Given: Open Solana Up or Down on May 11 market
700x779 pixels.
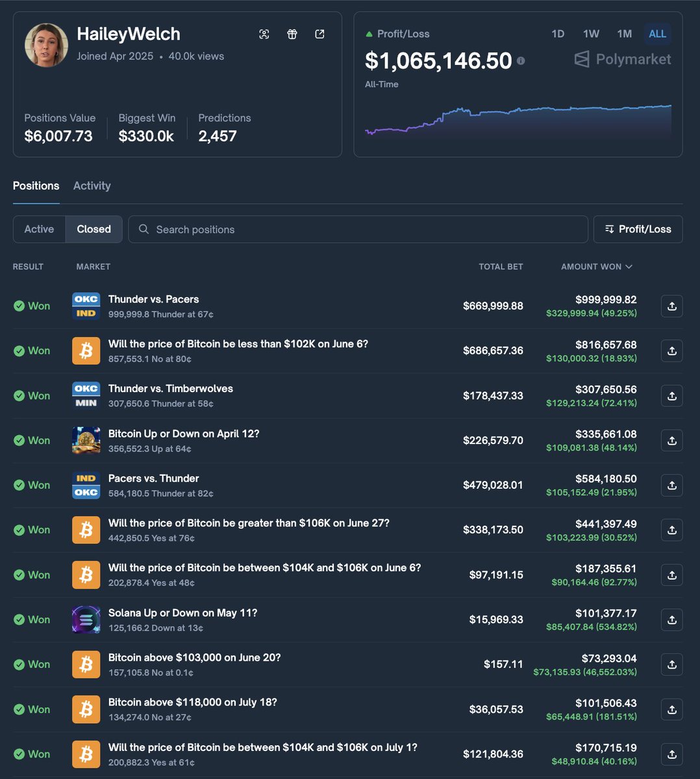Looking at the screenshot, I should [x=183, y=613].
